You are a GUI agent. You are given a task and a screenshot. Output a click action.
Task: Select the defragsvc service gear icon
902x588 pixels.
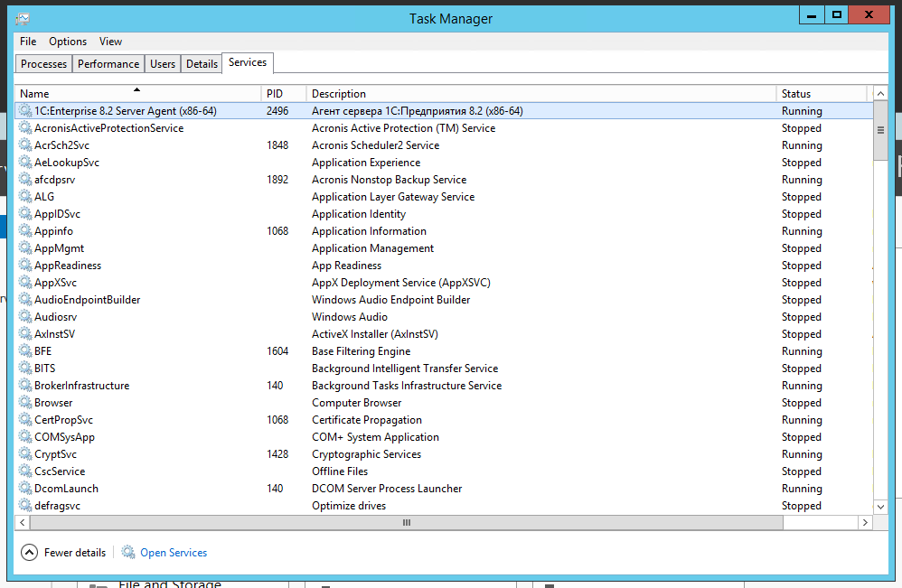24,505
